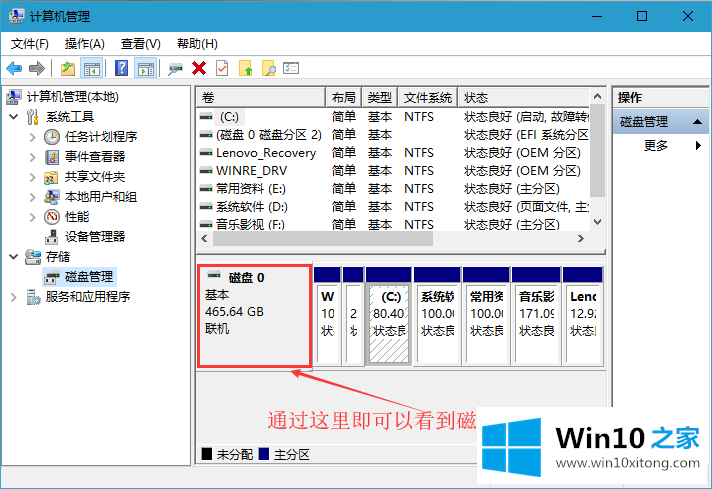Click the folder with green arrow icon
Image resolution: width=712 pixels, height=489 pixels.
246,69
